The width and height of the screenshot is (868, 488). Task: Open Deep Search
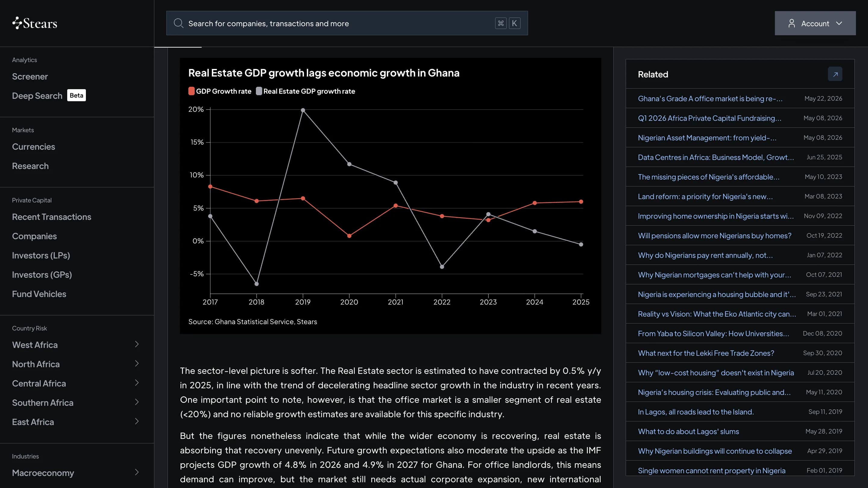click(x=37, y=96)
